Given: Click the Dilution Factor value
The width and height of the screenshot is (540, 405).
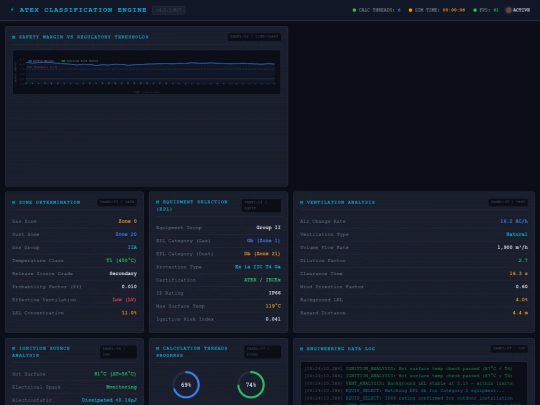Looking at the screenshot, I should 523,260.
